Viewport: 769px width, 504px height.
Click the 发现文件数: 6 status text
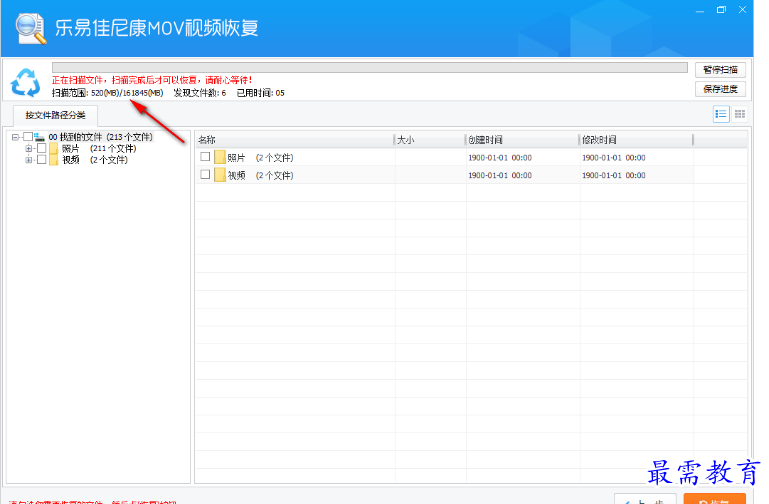200,93
